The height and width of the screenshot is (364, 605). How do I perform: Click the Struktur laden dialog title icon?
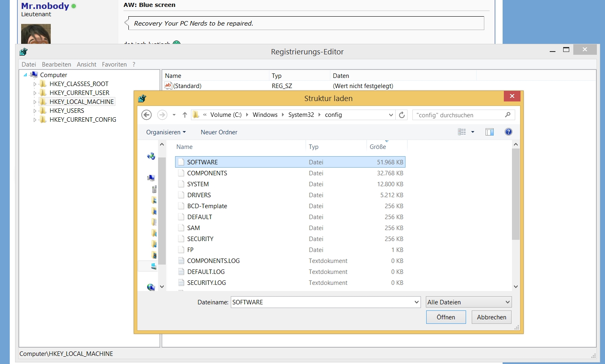point(142,98)
